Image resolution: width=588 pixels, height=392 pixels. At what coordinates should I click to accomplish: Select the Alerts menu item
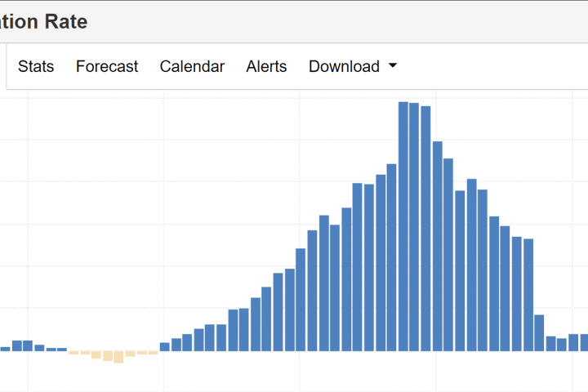click(x=266, y=67)
